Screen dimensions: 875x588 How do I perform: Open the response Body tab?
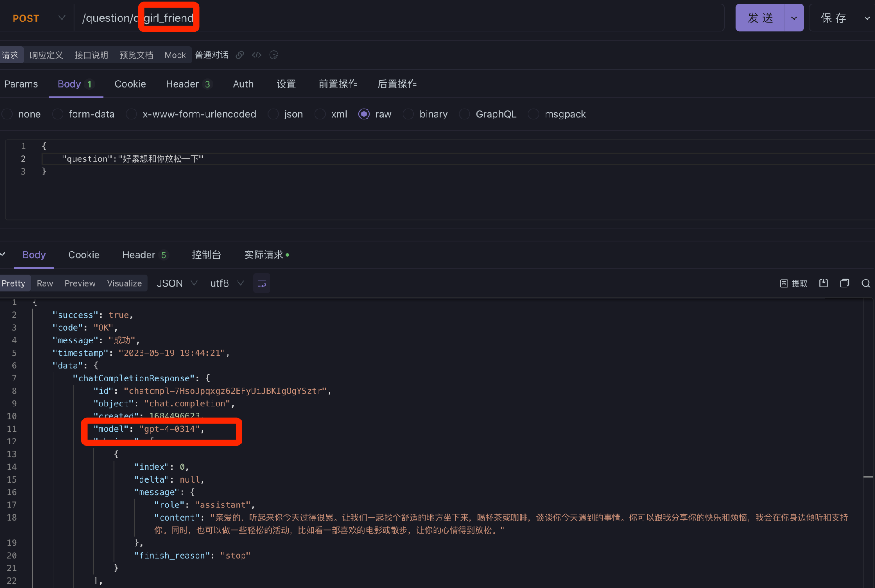click(34, 255)
